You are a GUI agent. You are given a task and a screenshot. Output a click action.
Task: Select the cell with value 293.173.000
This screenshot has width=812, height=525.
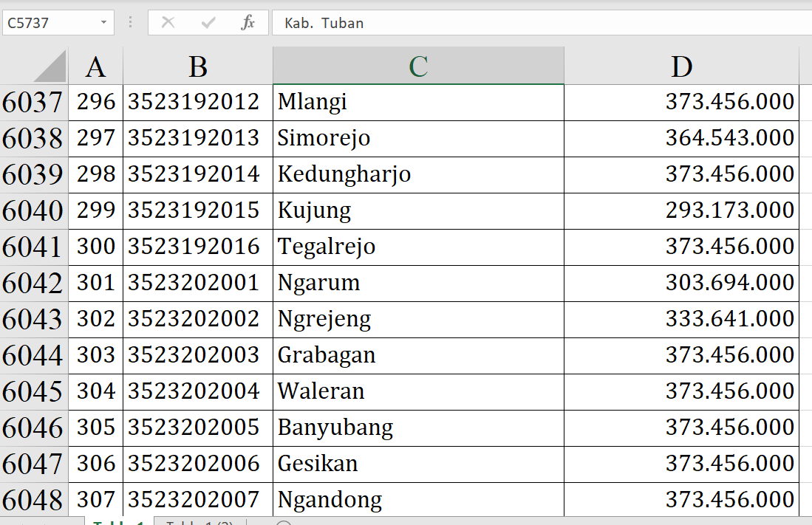(680, 210)
